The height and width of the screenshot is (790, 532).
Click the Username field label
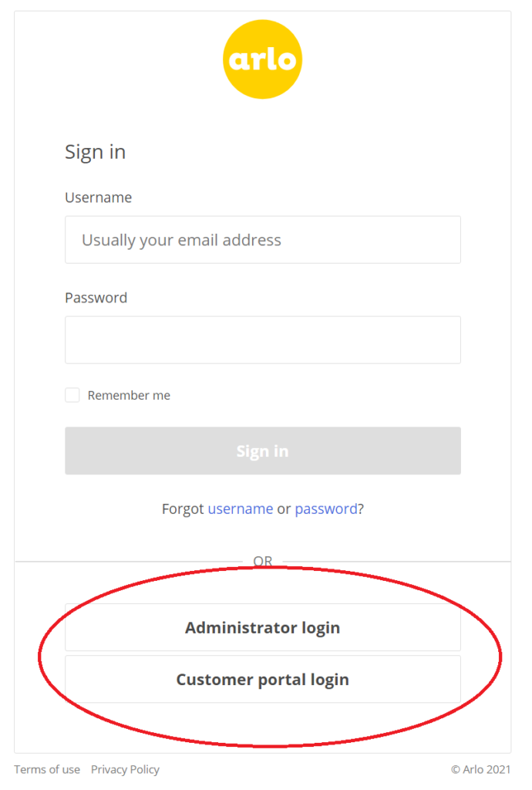tap(98, 197)
